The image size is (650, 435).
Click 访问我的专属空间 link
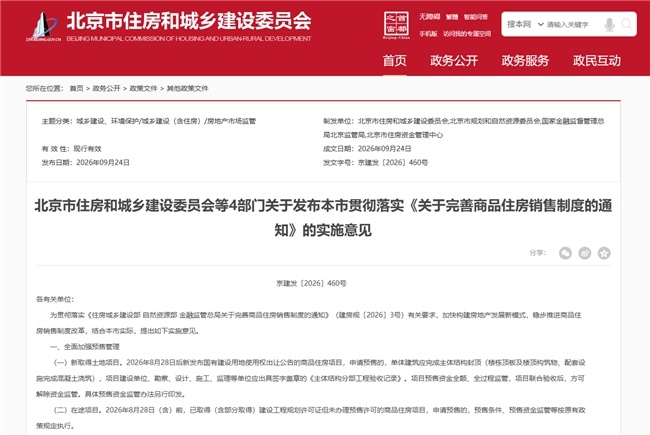pos(467,34)
